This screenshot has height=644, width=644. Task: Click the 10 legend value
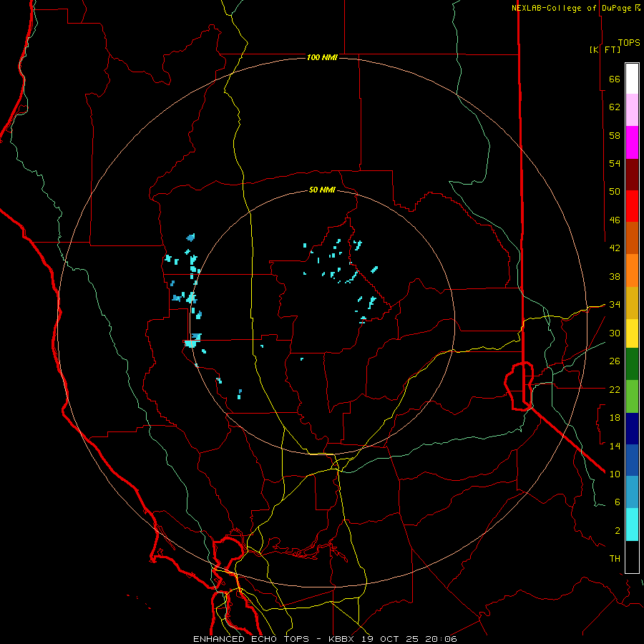click(x=615, y=474)
